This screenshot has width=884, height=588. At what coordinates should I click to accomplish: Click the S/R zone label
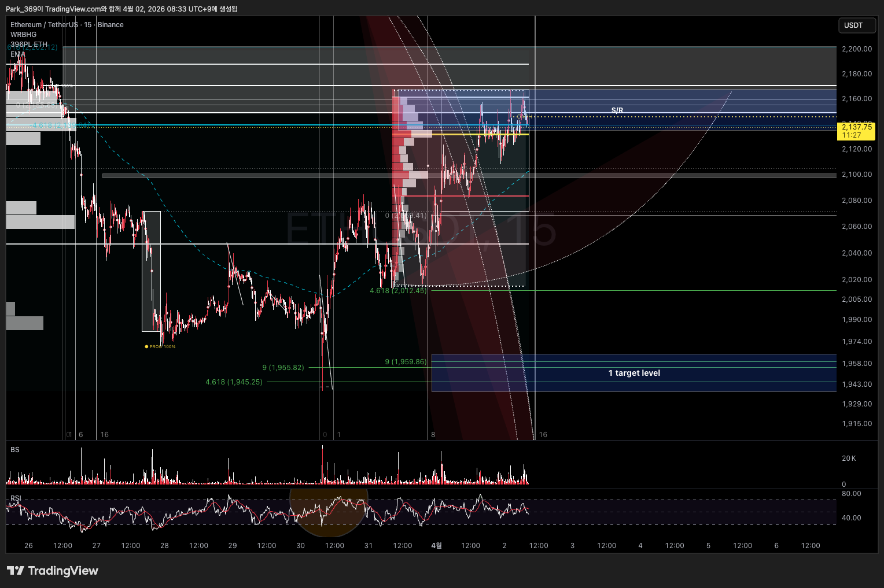tap(617, 110)
